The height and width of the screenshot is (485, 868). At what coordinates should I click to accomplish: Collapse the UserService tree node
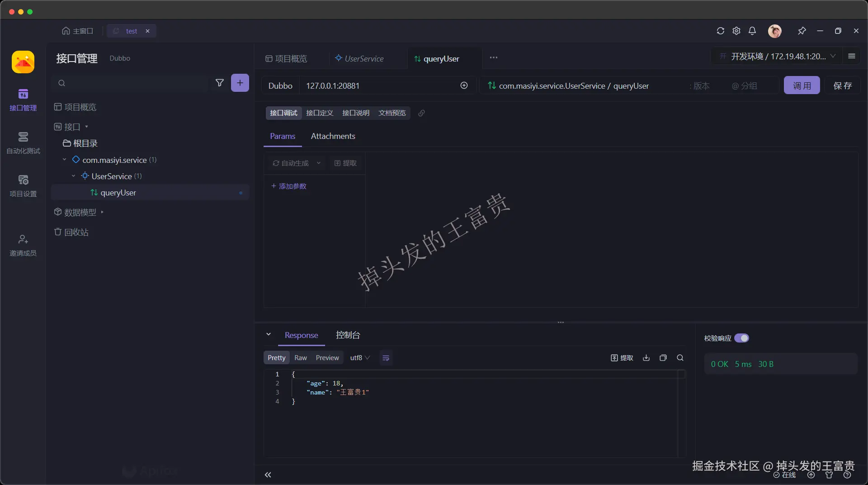pos(73,176)
